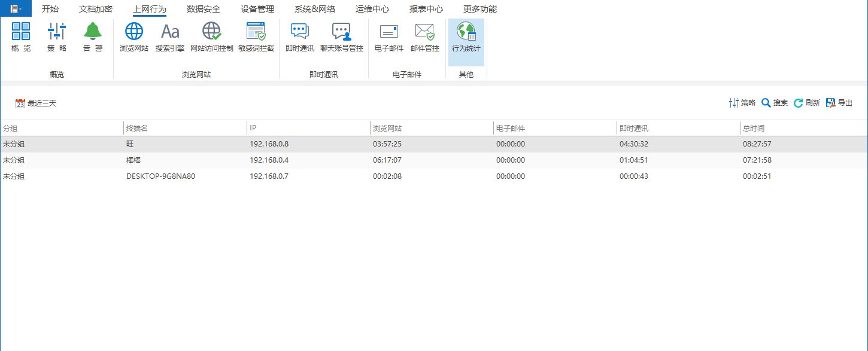Click messaging time 01:04:51
Image resolution: width=868 pixels, height=351 pixels.
pos(634,160)
